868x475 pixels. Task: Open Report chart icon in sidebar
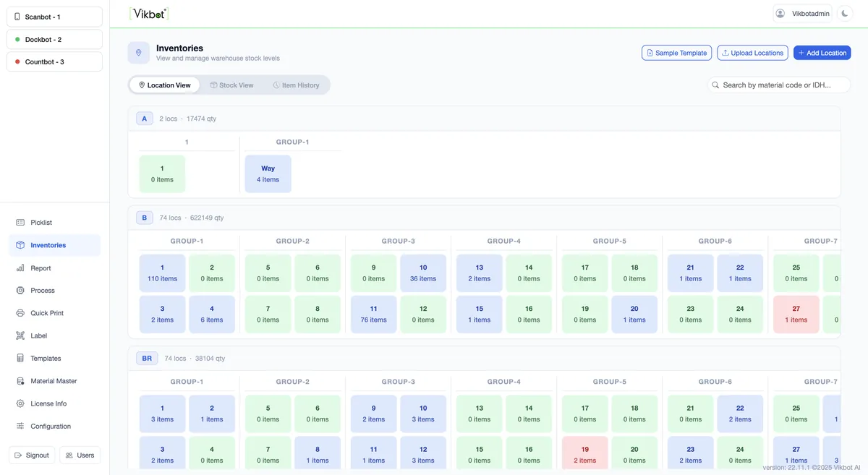tap(20, 268)
